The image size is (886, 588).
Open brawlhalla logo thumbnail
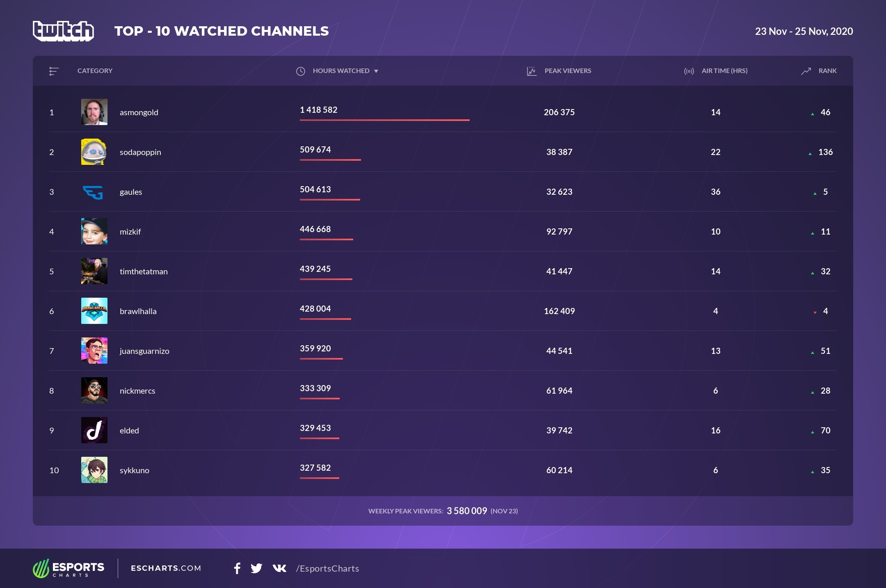pyautogui.click(x=94, y=311)
